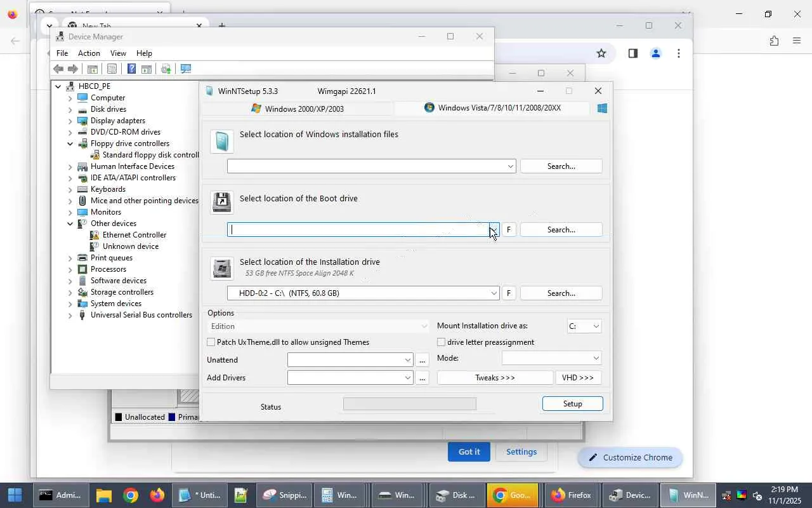Click the Customize Chrome button
The image size is (812, 508).
point(630,457)
